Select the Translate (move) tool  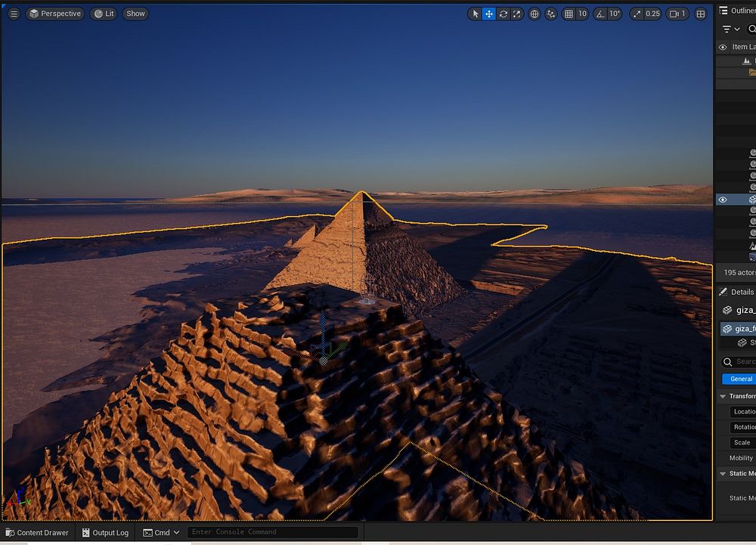coord(489,14)
